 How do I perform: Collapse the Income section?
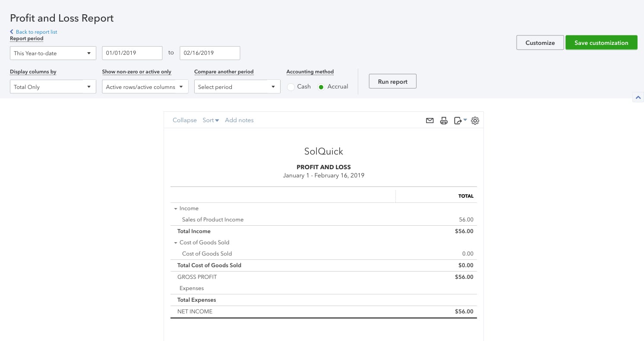pos(176,208)
